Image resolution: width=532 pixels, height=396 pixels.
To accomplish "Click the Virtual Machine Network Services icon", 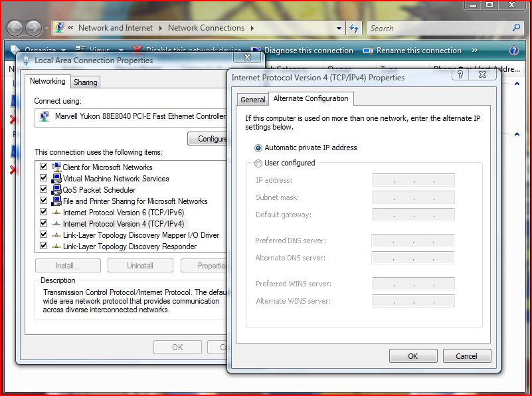I will pos(56,178).
